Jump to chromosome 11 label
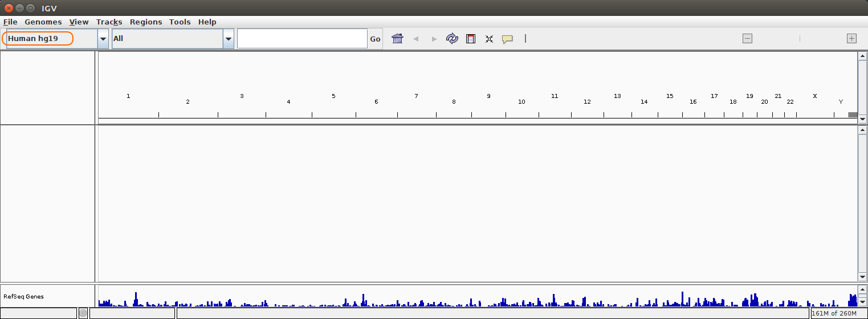The image size is (868, 319). tap(555, 96)
